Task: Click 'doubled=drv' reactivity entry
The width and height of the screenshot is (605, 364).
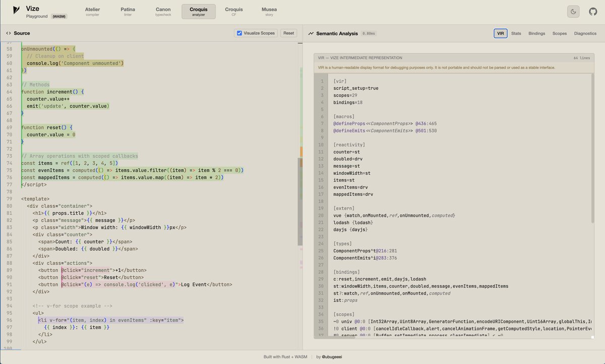Action: point(348,159)
